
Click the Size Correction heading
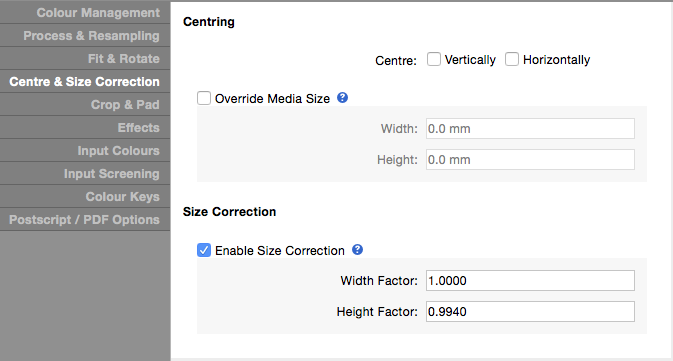tap(229, 212)
